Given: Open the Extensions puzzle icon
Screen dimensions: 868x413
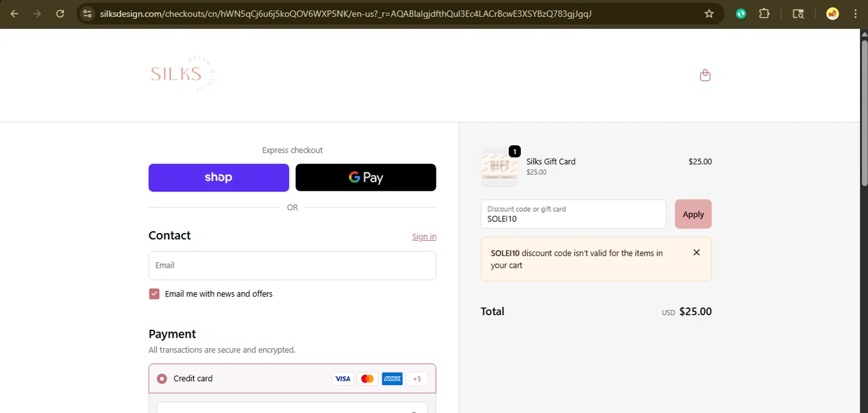Looking at the screenshot, I should pyautogui.click(x=764, y=14).
